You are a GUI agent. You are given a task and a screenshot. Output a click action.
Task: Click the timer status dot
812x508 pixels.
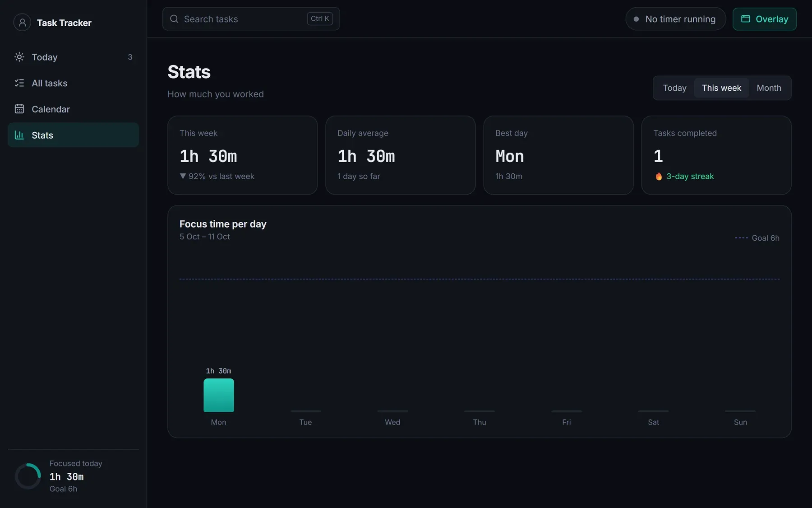click(x=636, y=19)
